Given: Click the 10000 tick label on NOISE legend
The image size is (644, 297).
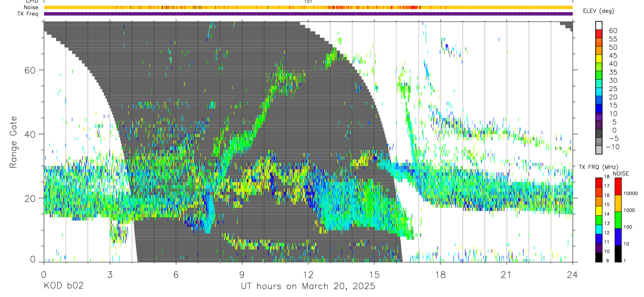Looking at the screenshot, I should tap(631, 193).
